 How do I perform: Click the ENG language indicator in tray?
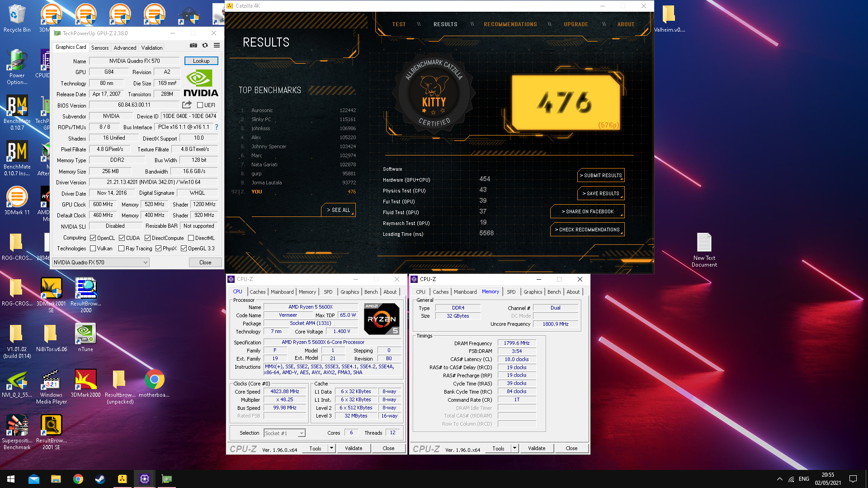804,479
